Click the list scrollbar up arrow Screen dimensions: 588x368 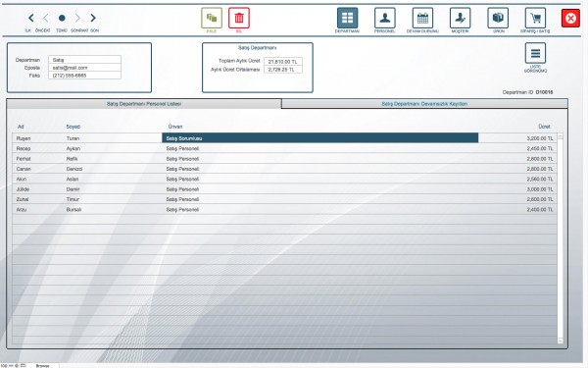561,136
